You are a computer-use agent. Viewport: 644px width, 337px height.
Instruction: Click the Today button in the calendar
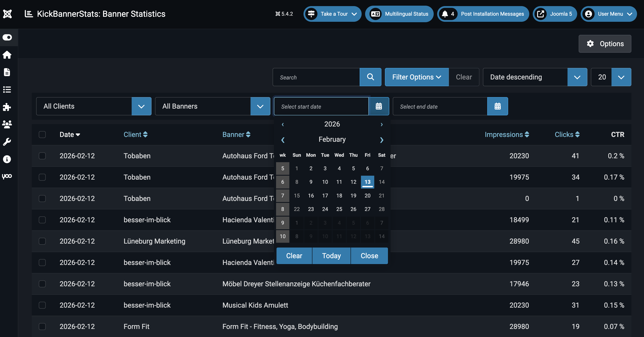click(x=331, y=256)
